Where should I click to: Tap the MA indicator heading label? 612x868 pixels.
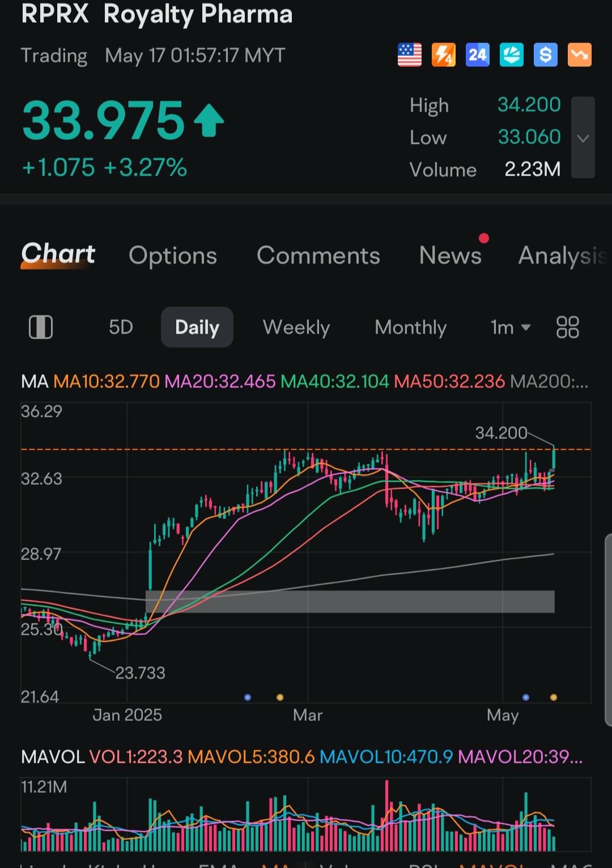[x=35, y=382]
